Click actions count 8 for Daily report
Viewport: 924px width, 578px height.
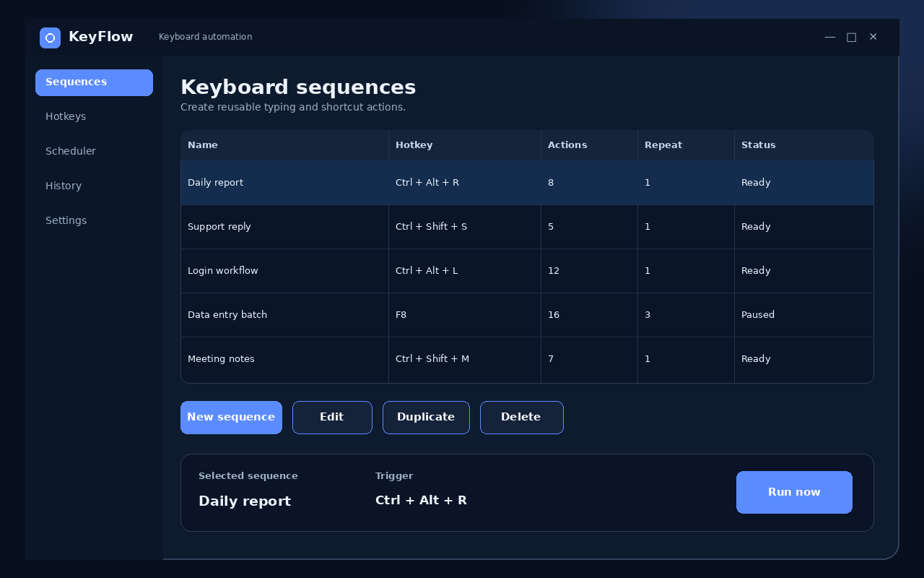pyautogui.click(x=589, y=183)
